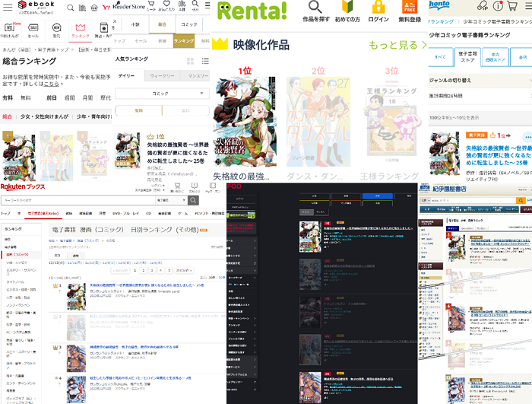Open honto more options ellipsis button
The width and height of the screenshot is (532, 404).
point(527,137)
